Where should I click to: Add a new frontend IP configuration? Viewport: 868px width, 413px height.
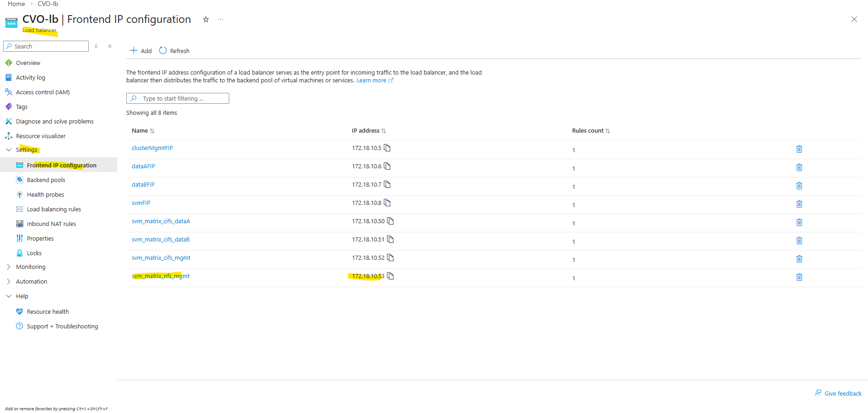(x=141, y=51)
